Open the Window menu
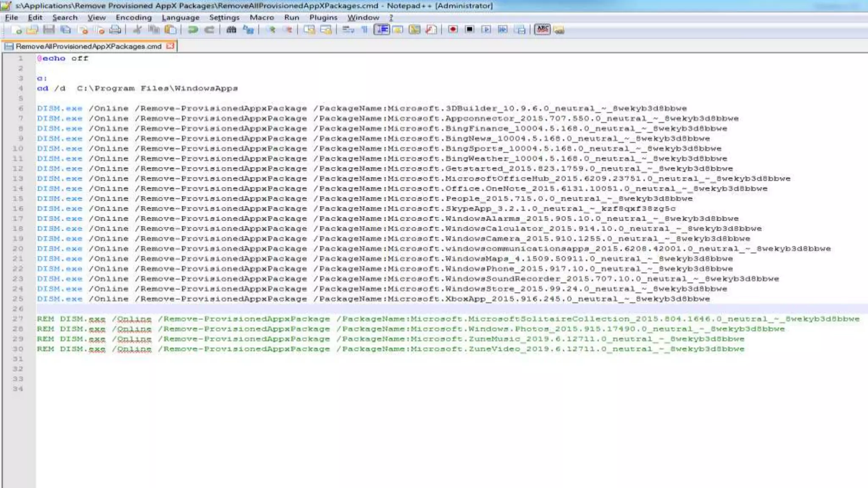This screenshot has width=868, height=488. tap(363, 17)
